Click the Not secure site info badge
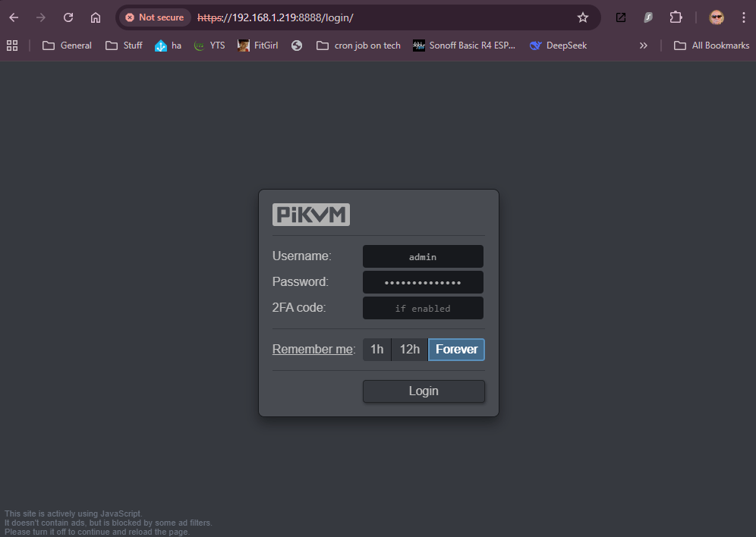Screen dimensions: 756x537 pyautogui.click(x=154, y=17)
